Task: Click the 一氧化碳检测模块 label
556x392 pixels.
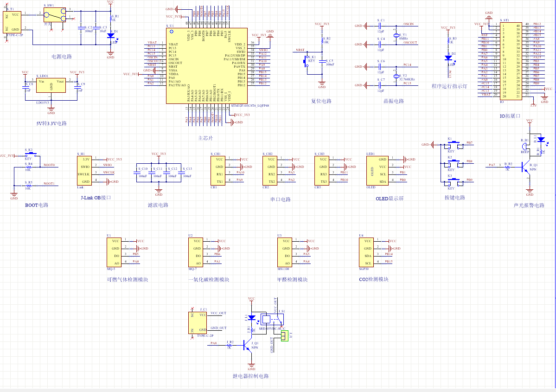Action: pos(209,280)
